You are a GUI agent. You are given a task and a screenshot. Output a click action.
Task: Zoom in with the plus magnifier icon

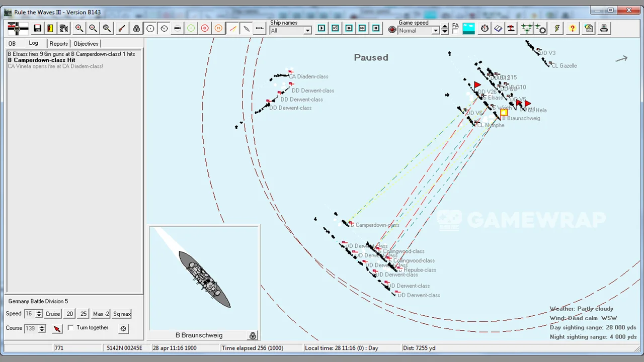coord(79,29)
